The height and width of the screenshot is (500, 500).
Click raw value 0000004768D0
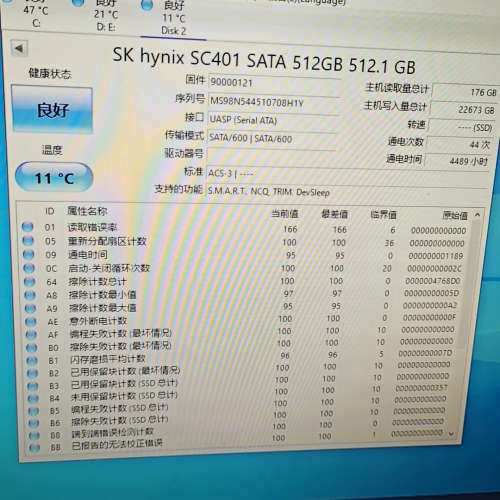pos(433,281)
